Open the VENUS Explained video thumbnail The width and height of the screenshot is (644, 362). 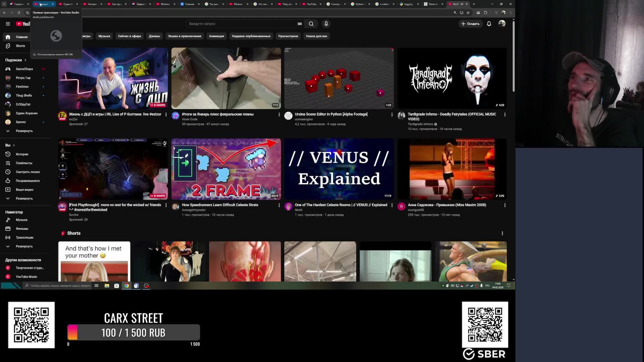click(339, 169)
